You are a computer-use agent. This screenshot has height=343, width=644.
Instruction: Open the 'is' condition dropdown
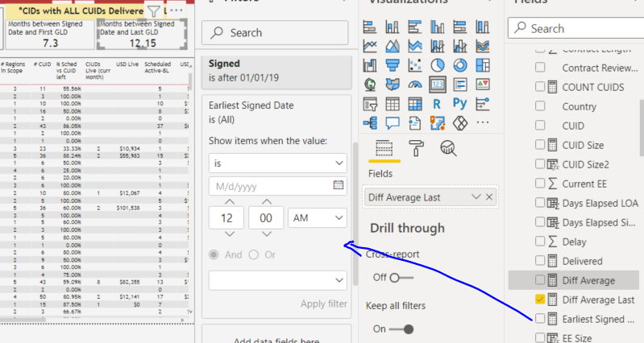coord(277,163)
